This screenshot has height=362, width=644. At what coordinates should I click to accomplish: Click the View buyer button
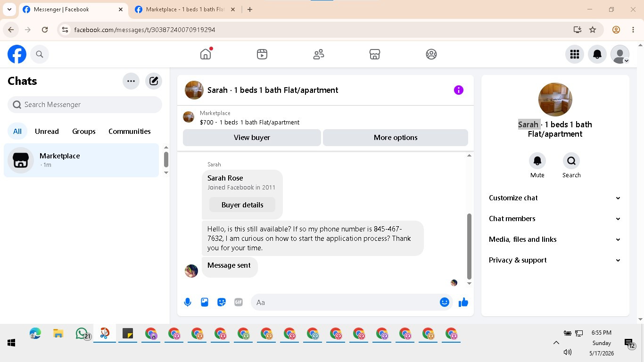coord(252,138)
